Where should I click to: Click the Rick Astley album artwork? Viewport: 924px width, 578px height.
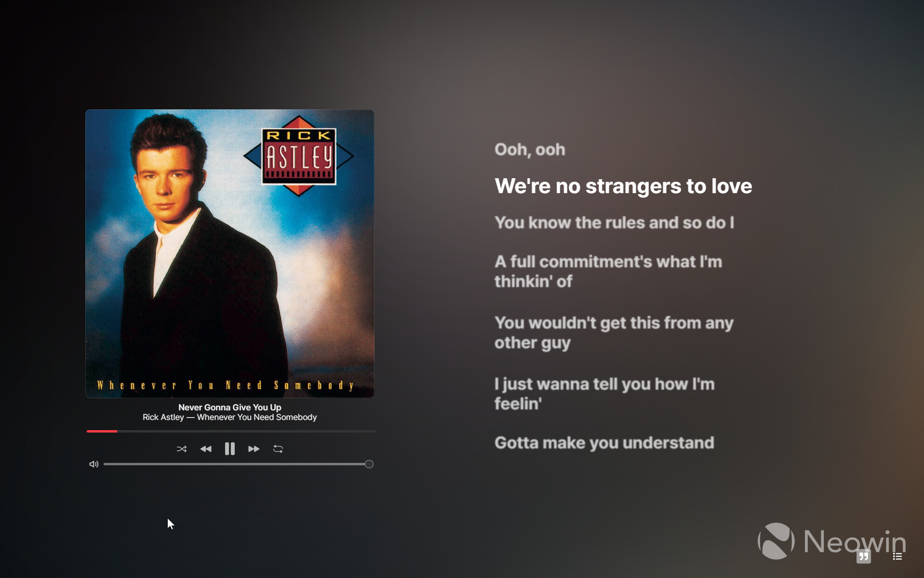230,254
